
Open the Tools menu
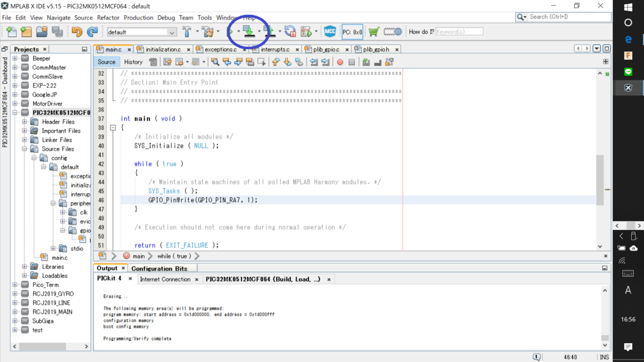pyautogui.click(x=204, y=18)
